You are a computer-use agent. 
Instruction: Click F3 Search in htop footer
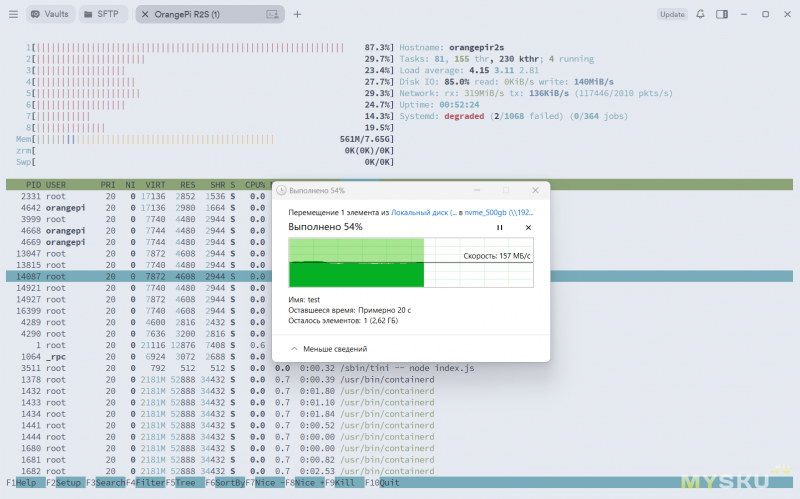pyautogui.click(x=106, y=483)
